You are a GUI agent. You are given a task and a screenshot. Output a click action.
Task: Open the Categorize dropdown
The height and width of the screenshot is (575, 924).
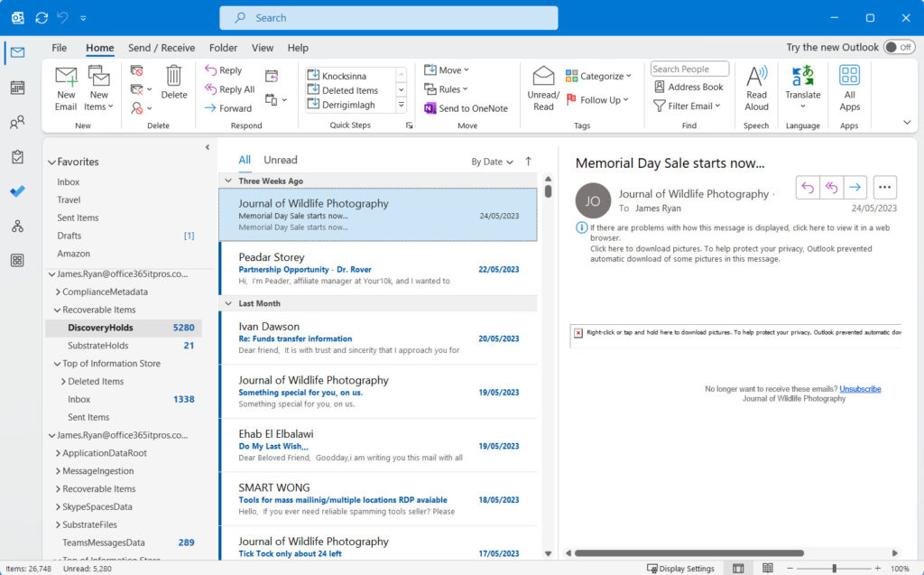point(598,76)
